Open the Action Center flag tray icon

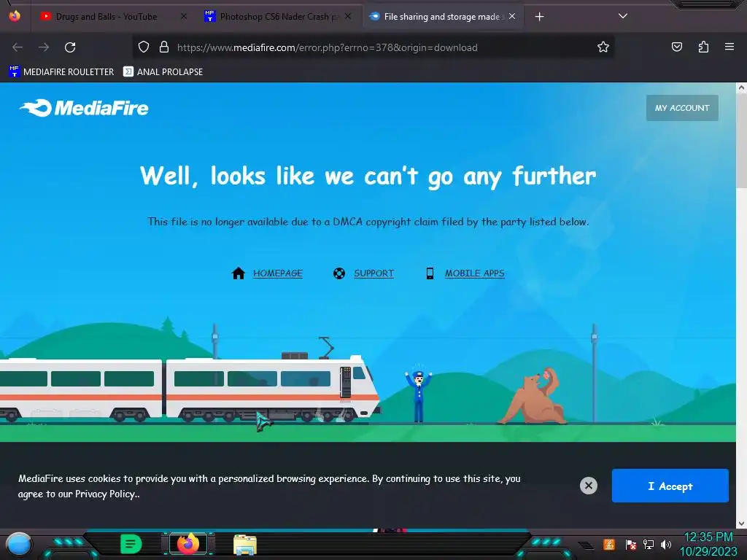click(x=630, y=545)
